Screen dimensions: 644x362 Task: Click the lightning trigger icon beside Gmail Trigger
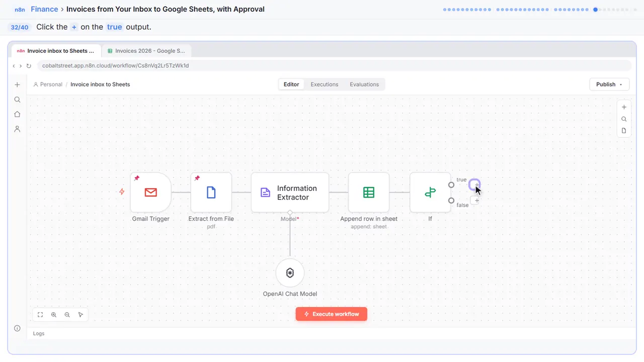pos(122,192)
